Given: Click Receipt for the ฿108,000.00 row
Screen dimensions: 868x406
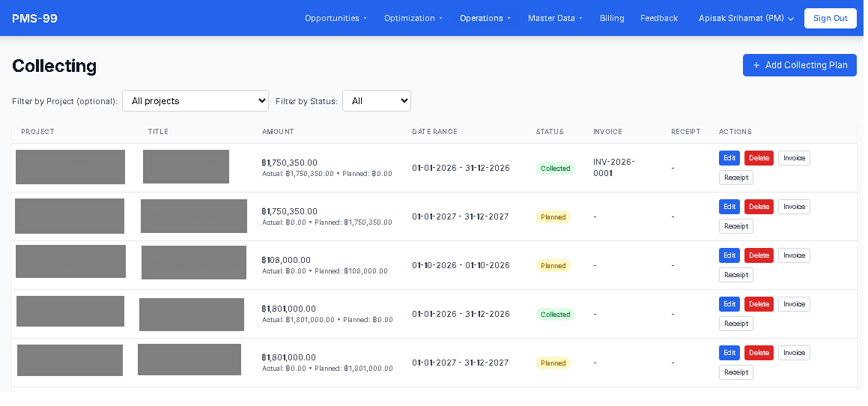Looking at the screenshot, I should (735, 275).
